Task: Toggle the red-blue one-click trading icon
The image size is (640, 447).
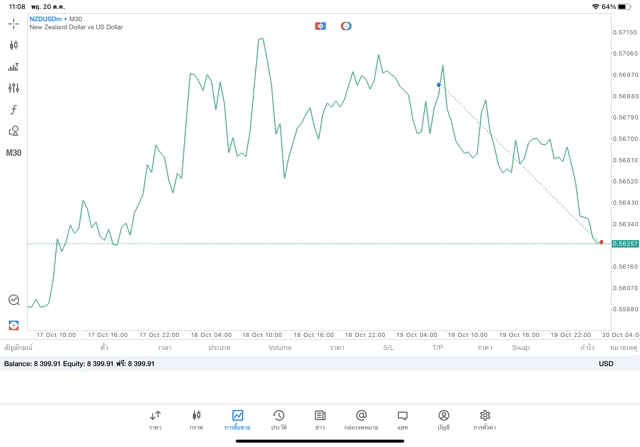Action: pyautogui.click(x=320, y=26)
